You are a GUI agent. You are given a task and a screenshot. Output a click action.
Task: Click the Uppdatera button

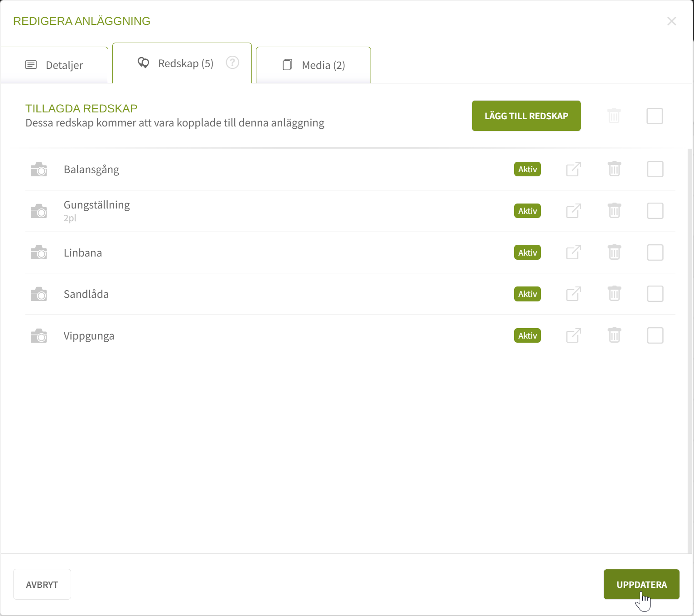pyautogui.click(x=641, y=585)
